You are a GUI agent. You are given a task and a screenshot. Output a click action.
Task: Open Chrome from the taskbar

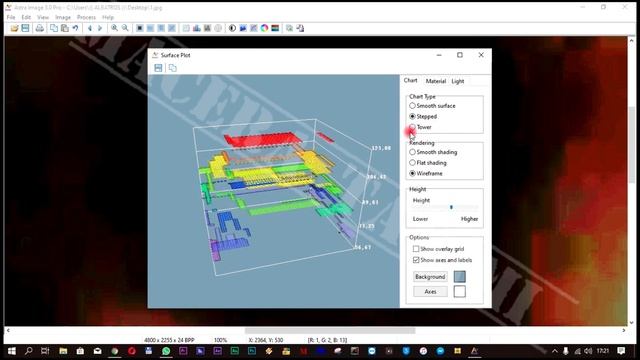tap(115, 351)
